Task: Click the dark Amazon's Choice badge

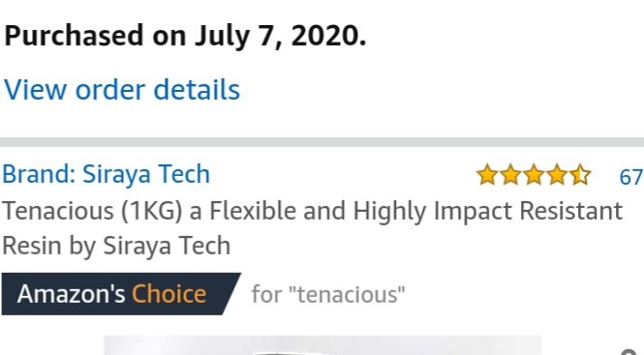Action: point(121,294)
